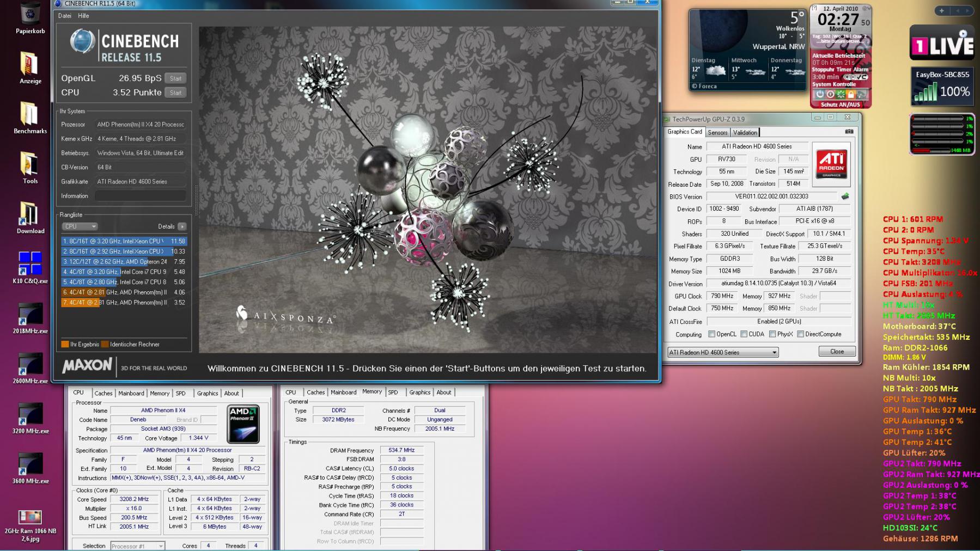Click the CPU and memory meter gadget
The height and width of the screenshot is (551, 980).
942,134
